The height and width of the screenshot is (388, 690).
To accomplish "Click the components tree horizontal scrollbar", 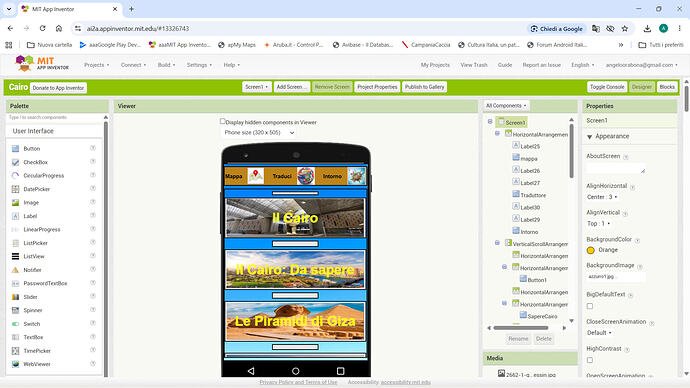I will point(521,328).
